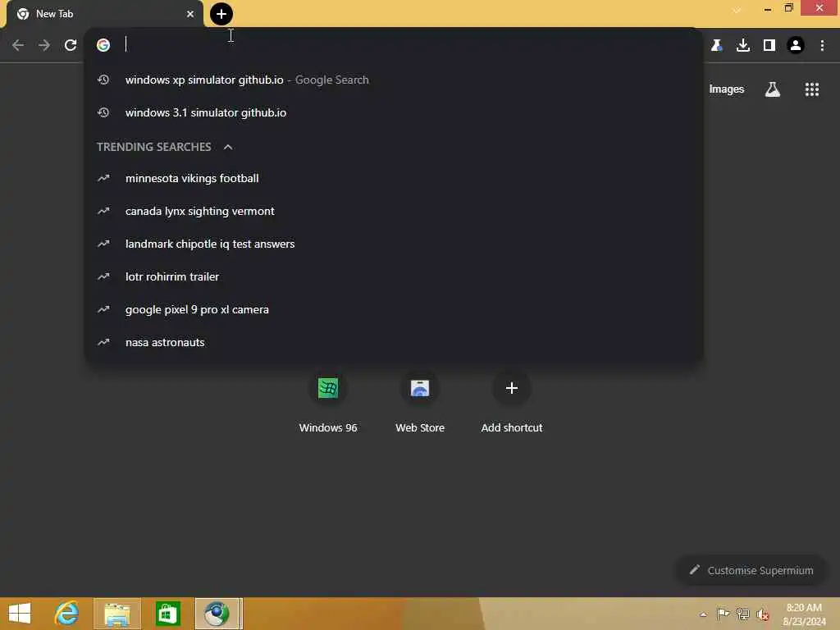
Task: Open the Action Center flag icon
Action: click(723, 614)
